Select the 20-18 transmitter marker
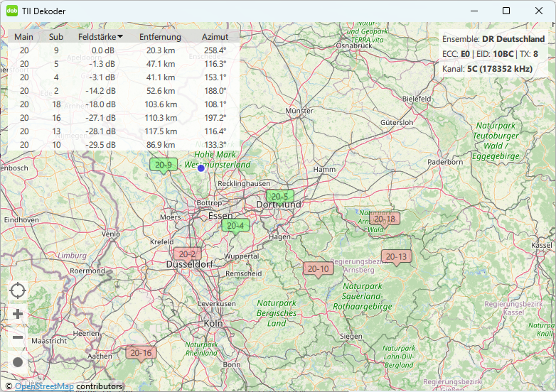556x392 pixels. (x=385, y=219)
